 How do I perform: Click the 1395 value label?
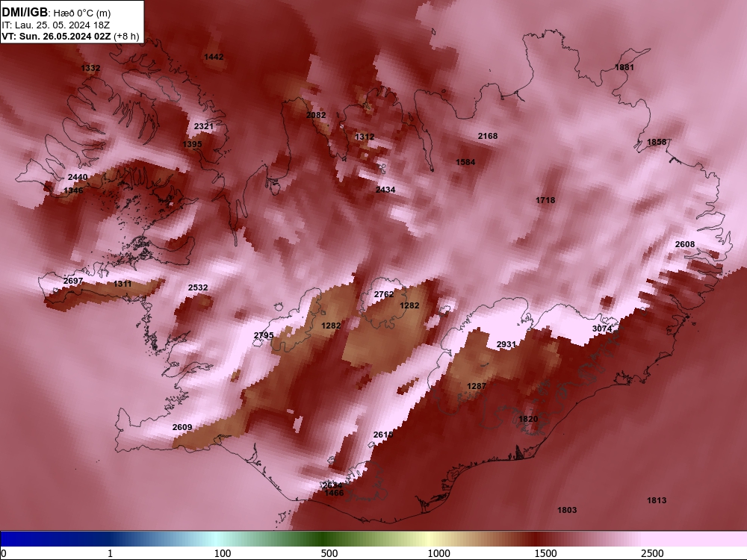click(192, 144)
